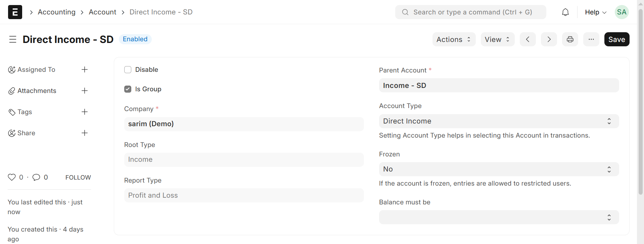Like this document with the heart icon
The width and height of the screenshot is (644, 244).
click(x=12, y=177)
